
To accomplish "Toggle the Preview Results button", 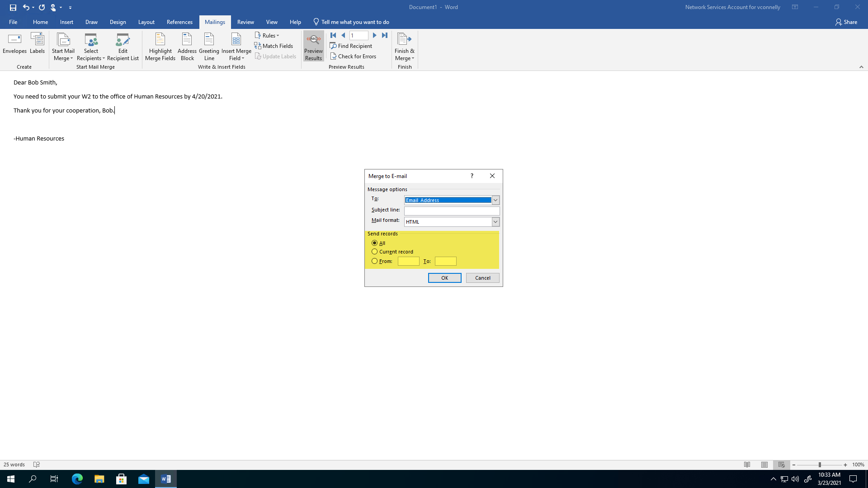I will coord(313,46).
